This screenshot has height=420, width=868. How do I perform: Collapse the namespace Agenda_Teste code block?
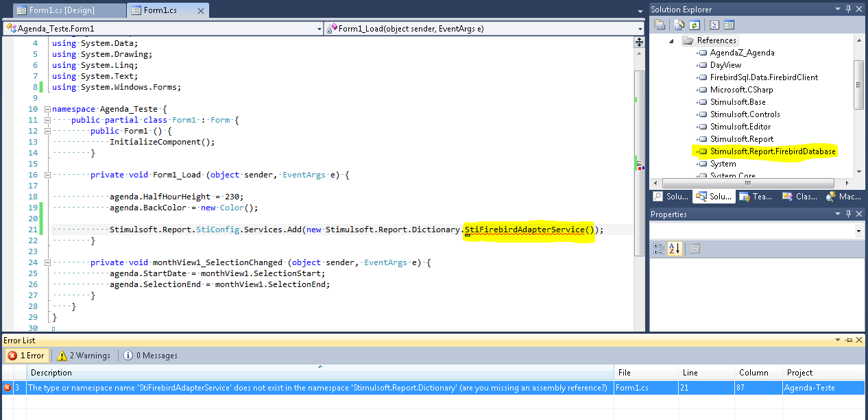coord(46,109)
